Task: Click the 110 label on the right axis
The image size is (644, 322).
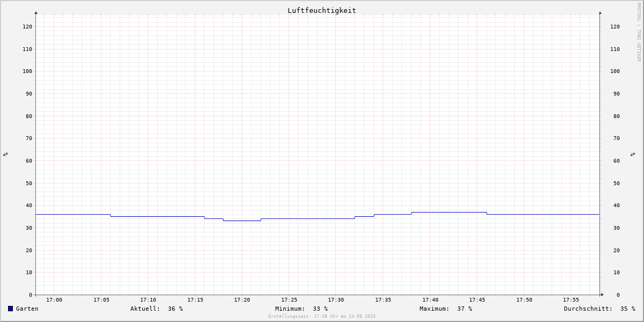Action: pyautogui.click(x=615, y=49)
